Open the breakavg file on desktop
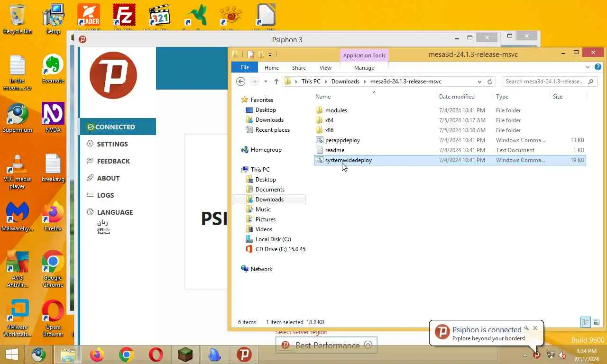Viewport: 607px width, 364px height. (x=53, y=167)
